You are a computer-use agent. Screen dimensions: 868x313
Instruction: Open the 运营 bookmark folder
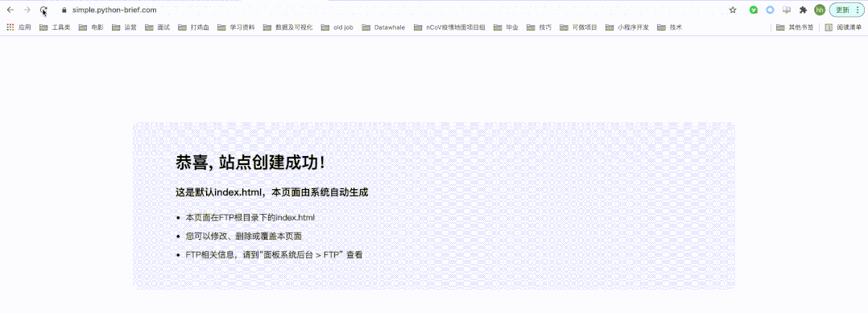click(124, 27)
